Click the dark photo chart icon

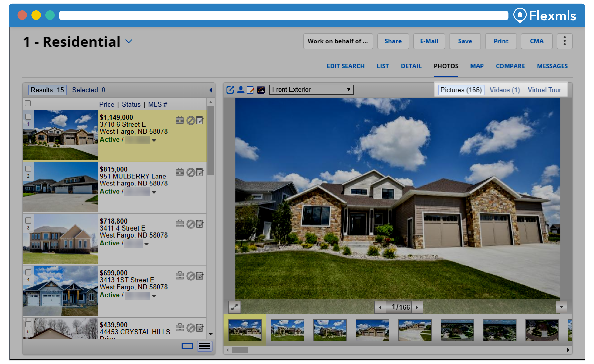pos(261,90)
